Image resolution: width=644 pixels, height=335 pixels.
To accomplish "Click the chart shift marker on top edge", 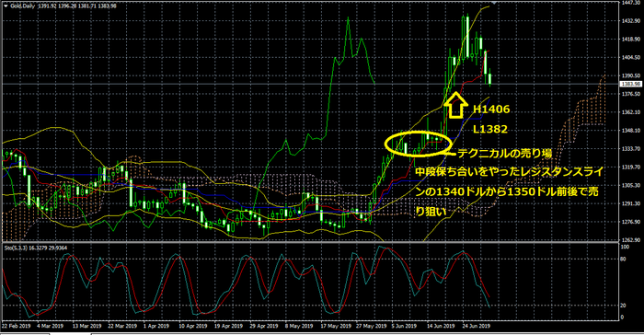I will (494, 3).
